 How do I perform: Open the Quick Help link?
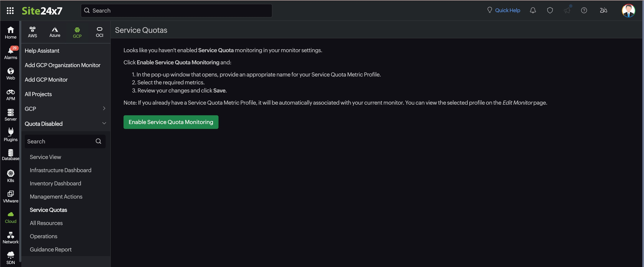[x=507, y=10]
